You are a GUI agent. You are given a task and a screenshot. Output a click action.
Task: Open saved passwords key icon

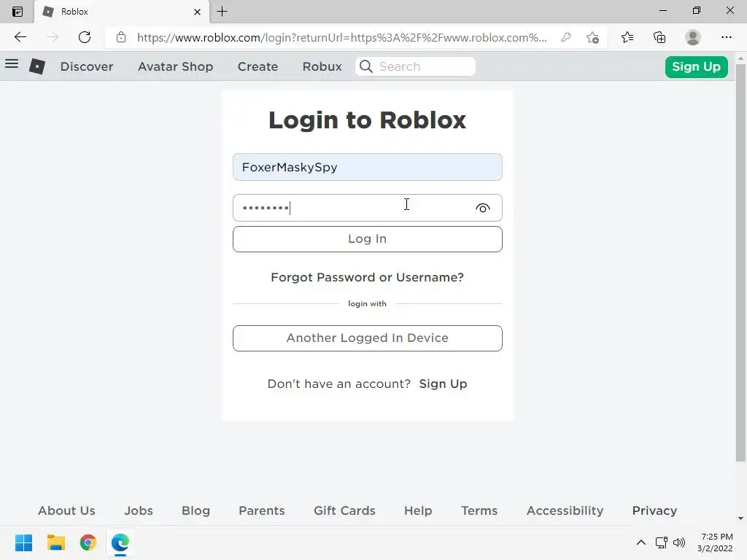[566, 37]
